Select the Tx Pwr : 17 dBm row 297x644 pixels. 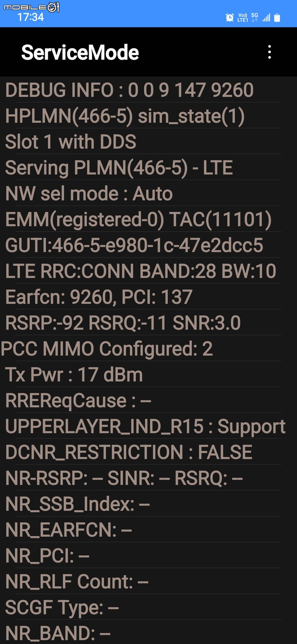tap(143, 374)
